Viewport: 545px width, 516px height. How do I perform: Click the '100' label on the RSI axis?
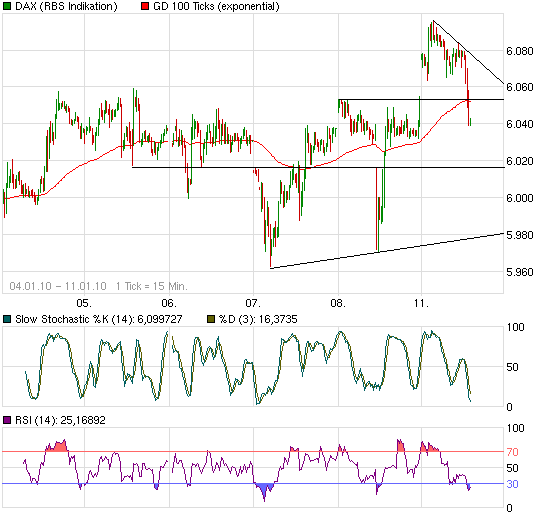coord(515,428)
